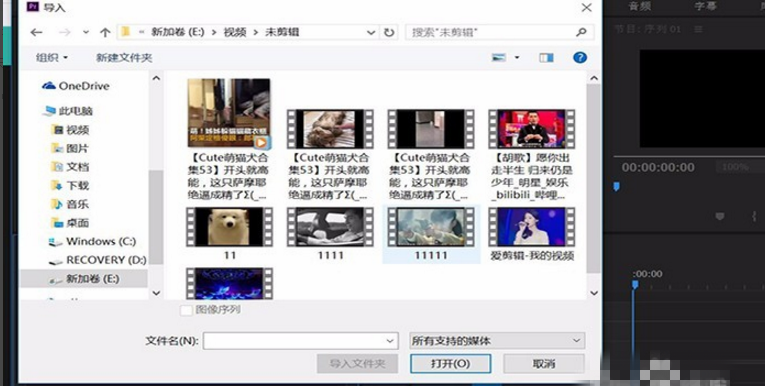Viewport: 765px width, 386px height.
Task: Open the view options dropdown arrow
Action: [x=517, y=58]
